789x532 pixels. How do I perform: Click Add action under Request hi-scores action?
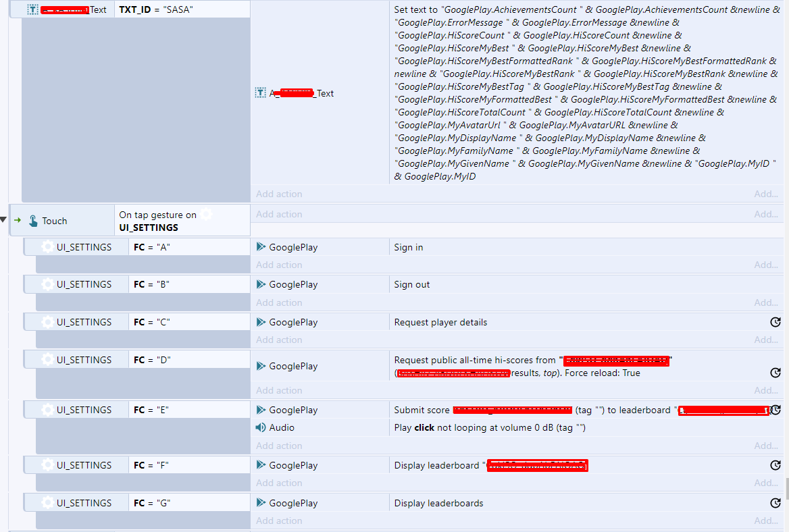coord(279,391)
